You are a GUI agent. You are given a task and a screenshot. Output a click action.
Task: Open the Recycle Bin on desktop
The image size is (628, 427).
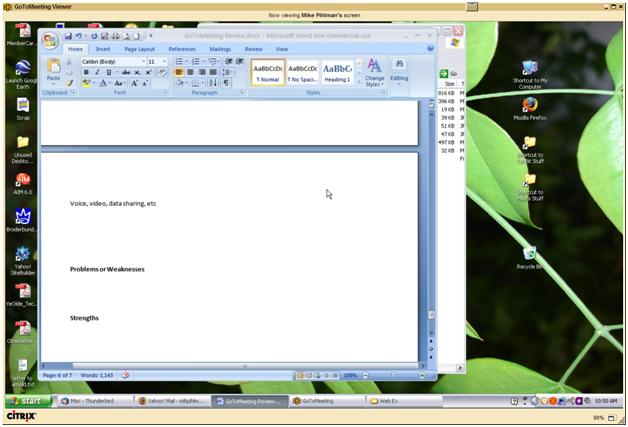coord(529,256)
